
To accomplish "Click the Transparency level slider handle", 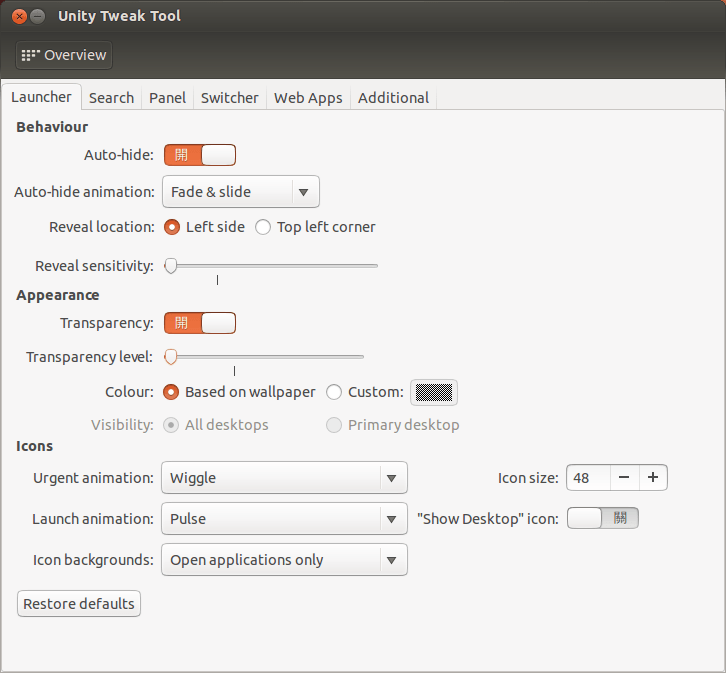I will coord(171,357).
